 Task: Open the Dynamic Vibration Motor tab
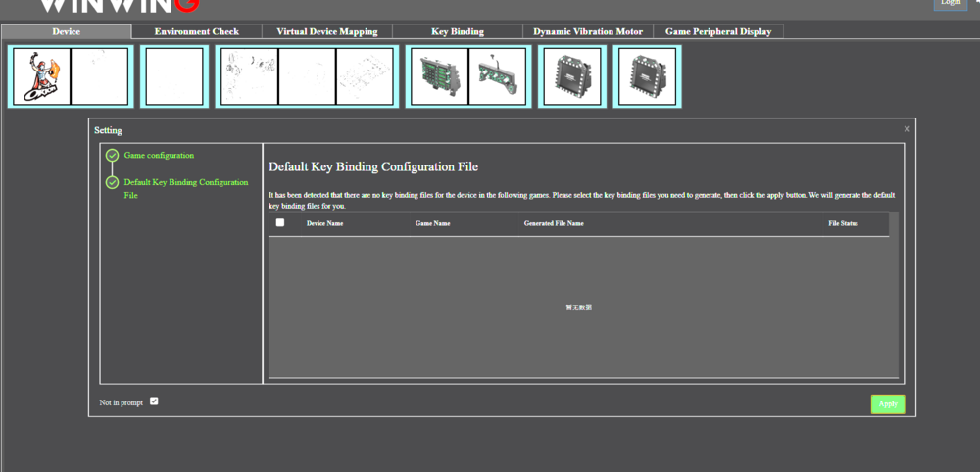click(x=588, y=32)
